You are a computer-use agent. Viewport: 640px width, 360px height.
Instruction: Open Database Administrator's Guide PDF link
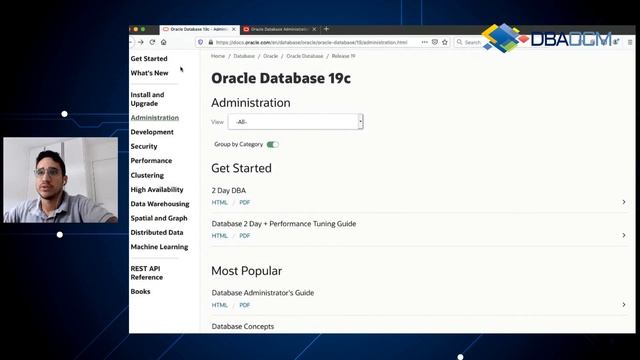pyautogui.click(x=244, y=305)
